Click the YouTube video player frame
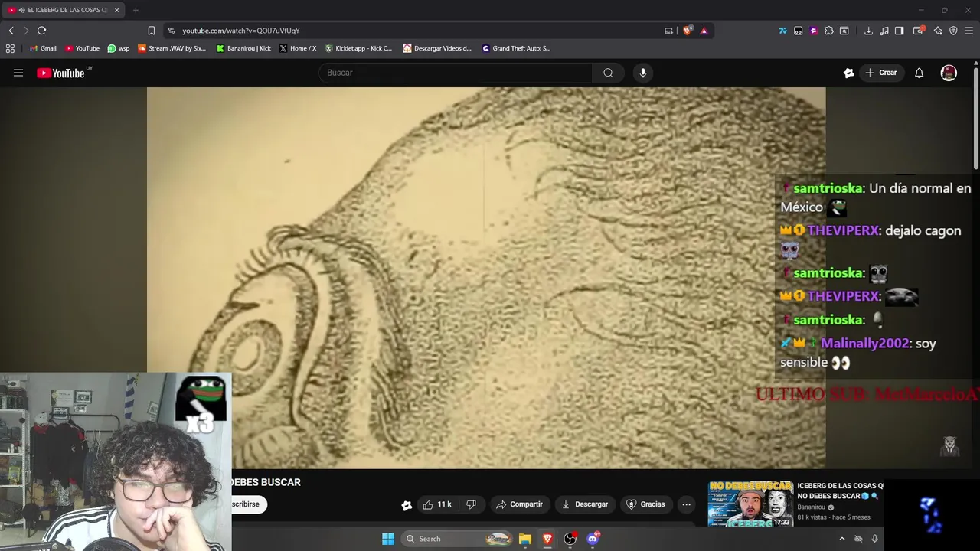The height and width of the screenshot is (551, 980). 486,277
